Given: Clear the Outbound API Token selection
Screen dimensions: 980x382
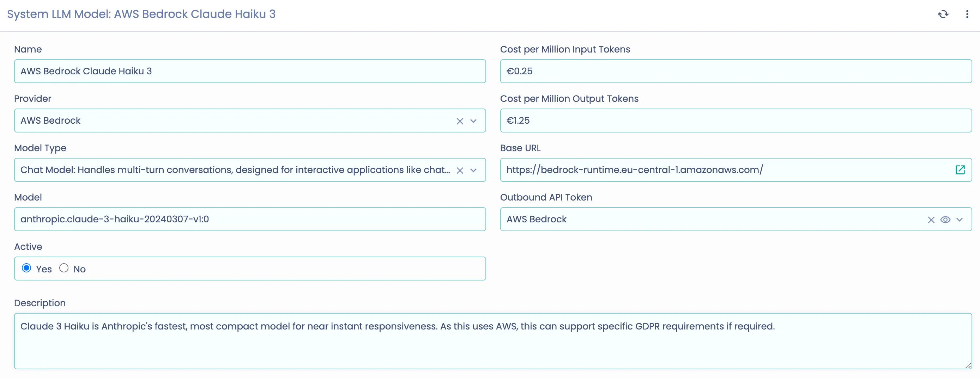Looking at the screenshot, I should 931,220.
